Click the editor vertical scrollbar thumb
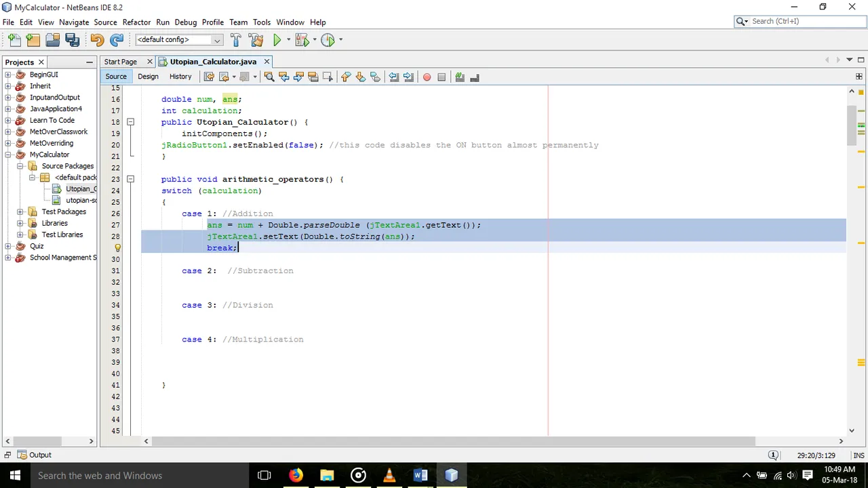The height and width of the screenshot is (488, 868). [x=852, y=126]
